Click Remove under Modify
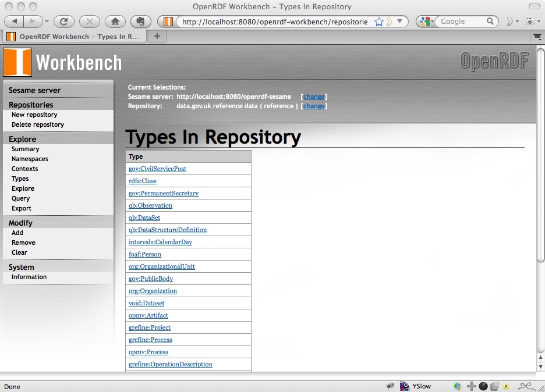Image resolution: width=545 pixels, height=392 pixels. point(23,243)
